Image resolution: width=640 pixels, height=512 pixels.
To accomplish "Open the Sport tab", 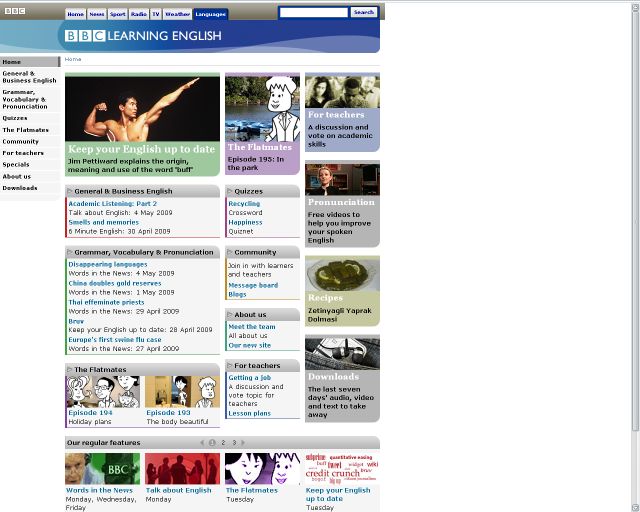I will tap(118, 14).
